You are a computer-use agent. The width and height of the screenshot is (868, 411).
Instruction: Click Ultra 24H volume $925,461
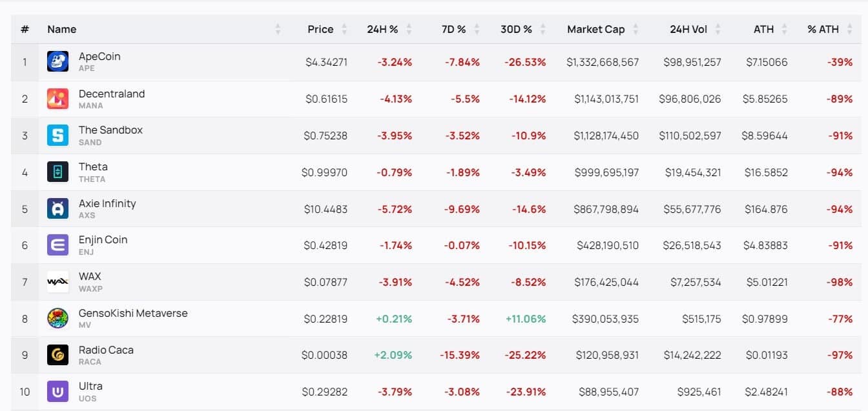click(x=699, y=392)
